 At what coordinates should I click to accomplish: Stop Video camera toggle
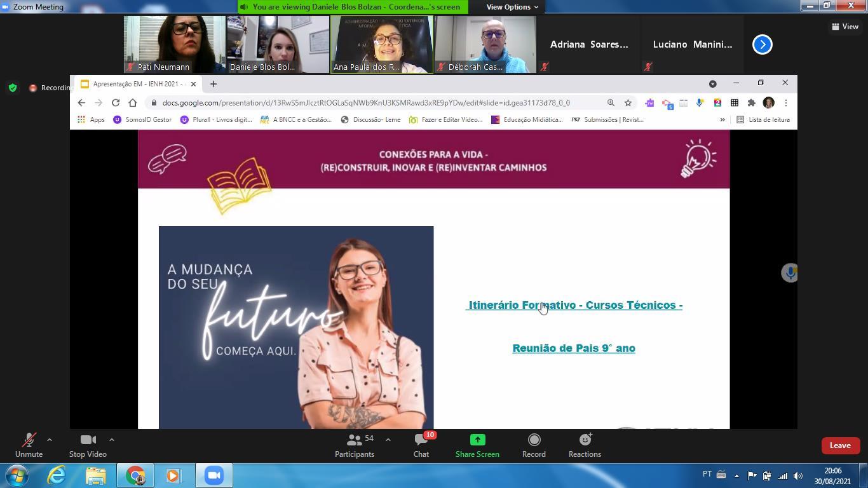tap(88, 445)
